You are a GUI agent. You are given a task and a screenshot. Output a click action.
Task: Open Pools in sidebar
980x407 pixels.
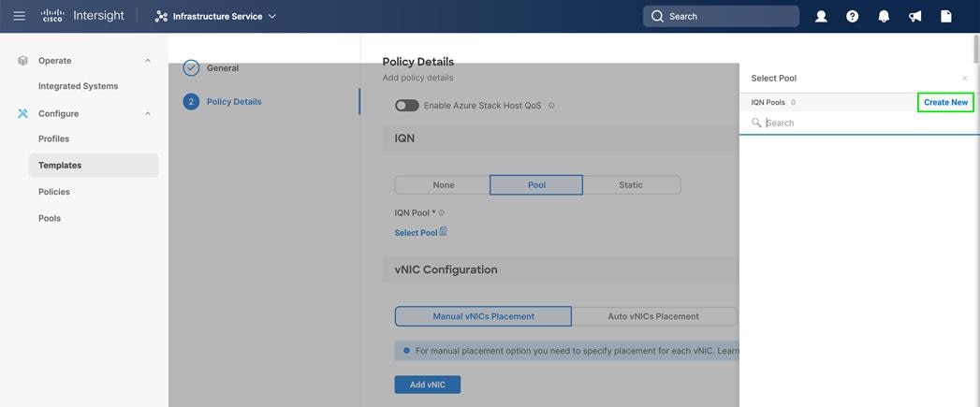point(50,218)
